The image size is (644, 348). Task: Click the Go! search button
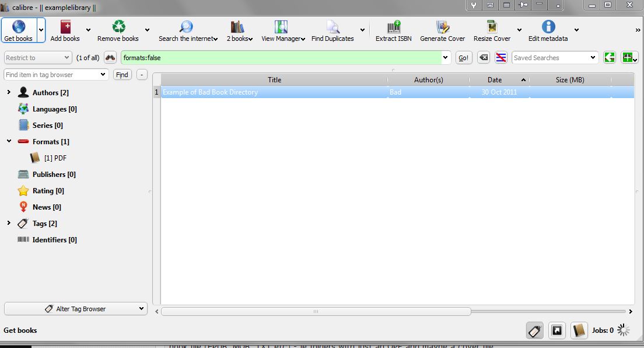pos(463,58)
